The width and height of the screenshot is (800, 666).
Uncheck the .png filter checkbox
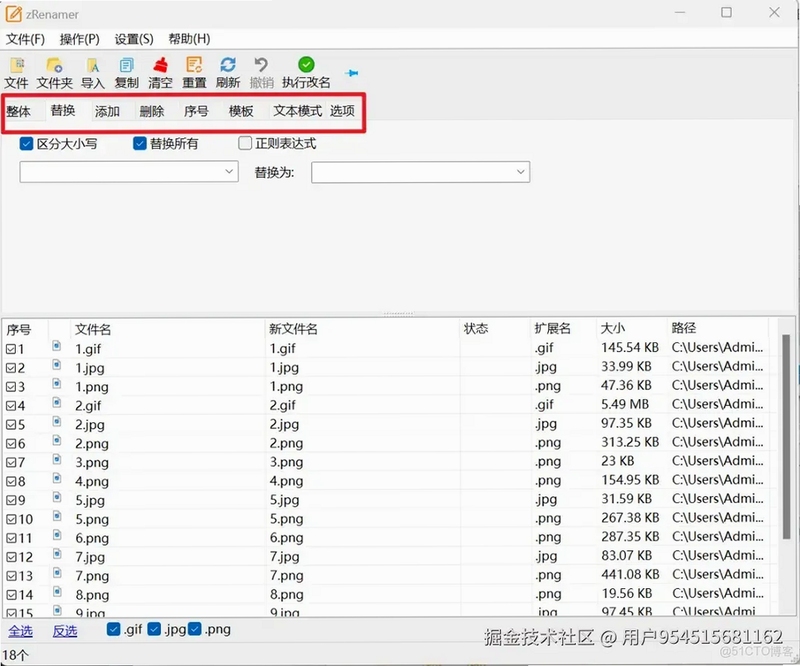tap(194, 629)
